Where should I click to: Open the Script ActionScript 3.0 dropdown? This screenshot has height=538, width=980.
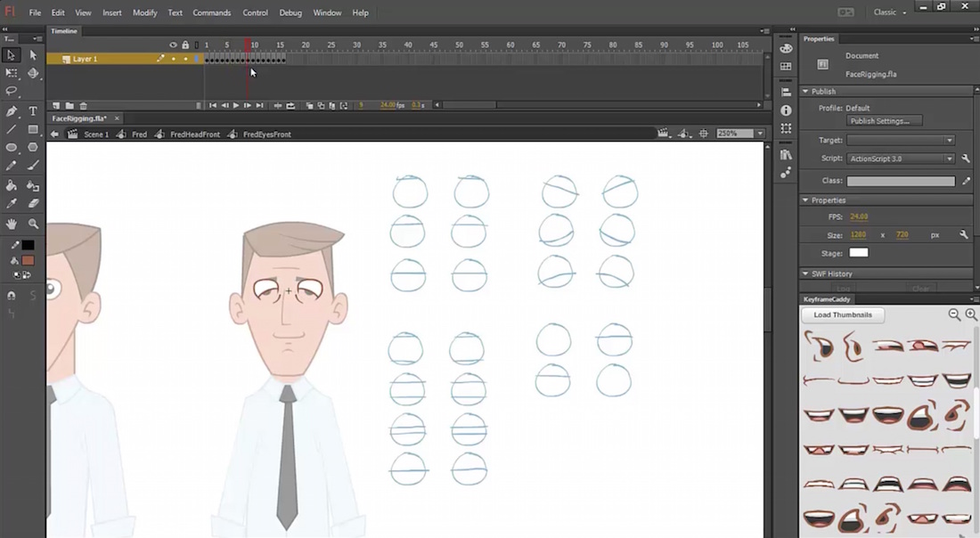pyautogui.click(x=900, y=159)
